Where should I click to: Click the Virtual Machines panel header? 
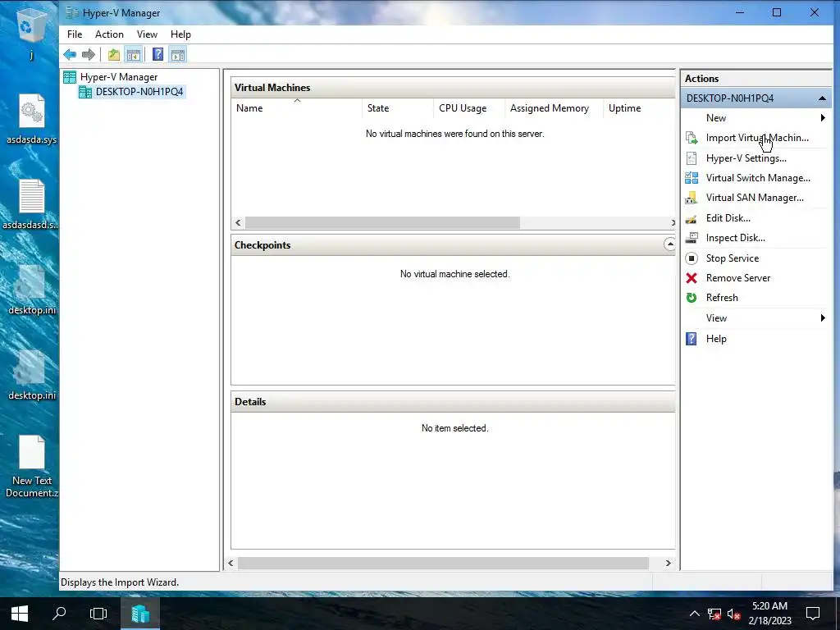453,87
